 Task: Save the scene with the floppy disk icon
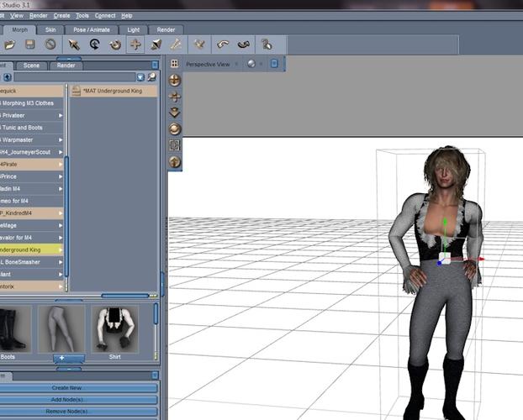tap(30, 45)
